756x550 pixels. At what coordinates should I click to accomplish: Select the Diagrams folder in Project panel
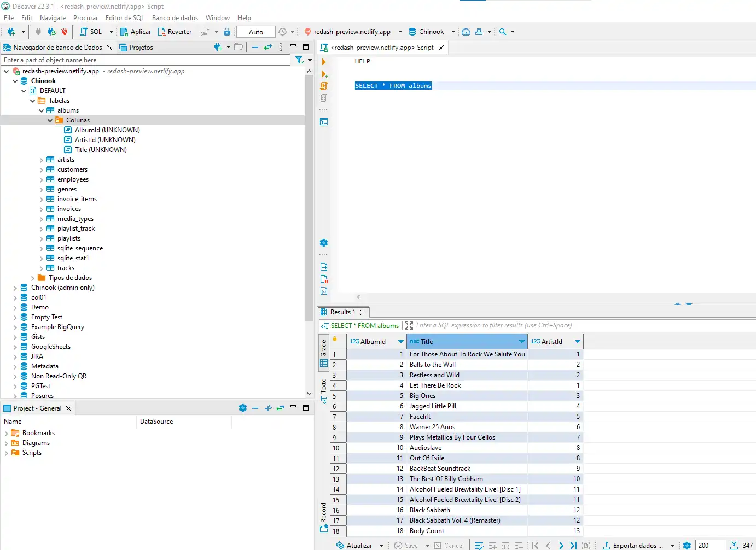click(x=36, y=443)
